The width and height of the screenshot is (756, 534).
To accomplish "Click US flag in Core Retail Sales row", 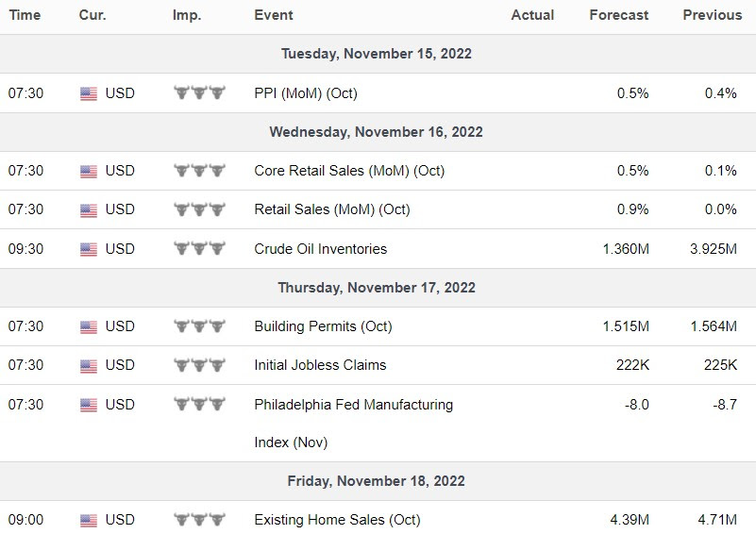I will click(89, 172).
